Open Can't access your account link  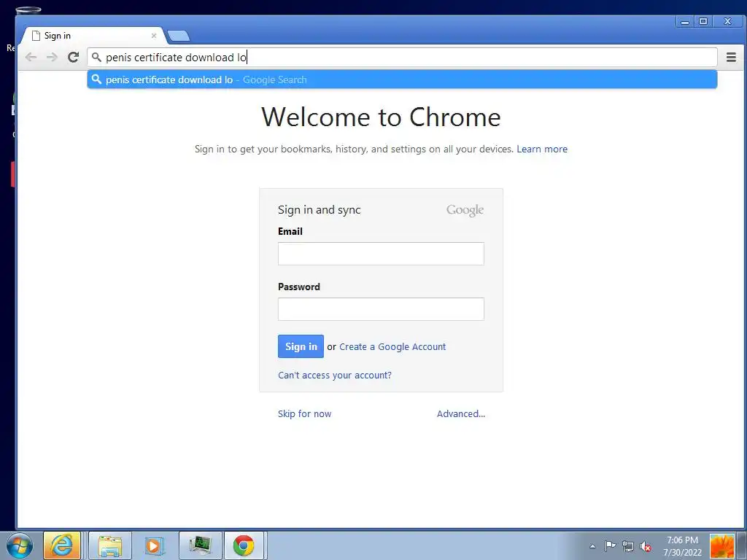pos(335,376)
